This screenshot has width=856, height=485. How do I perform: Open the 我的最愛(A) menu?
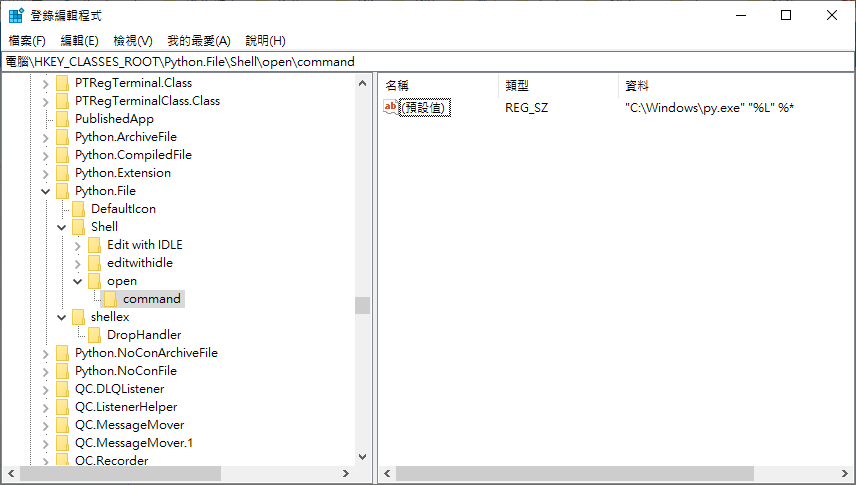point(199,40)
